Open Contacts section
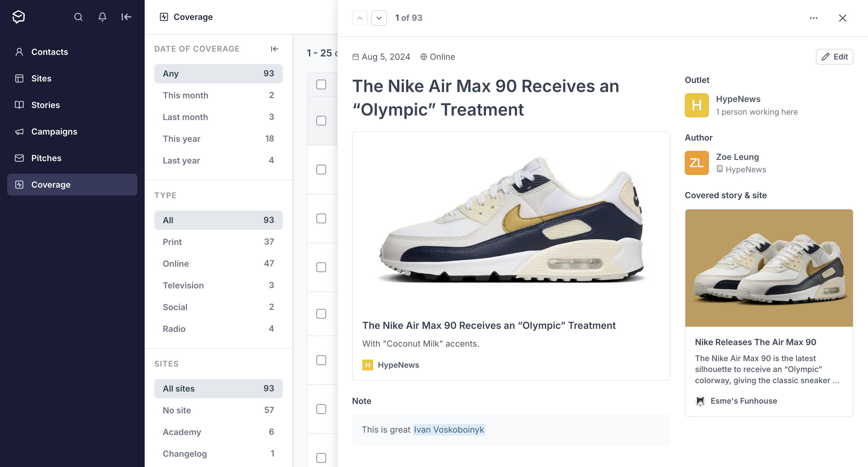 pyautogui.click(x=72, y=52)
